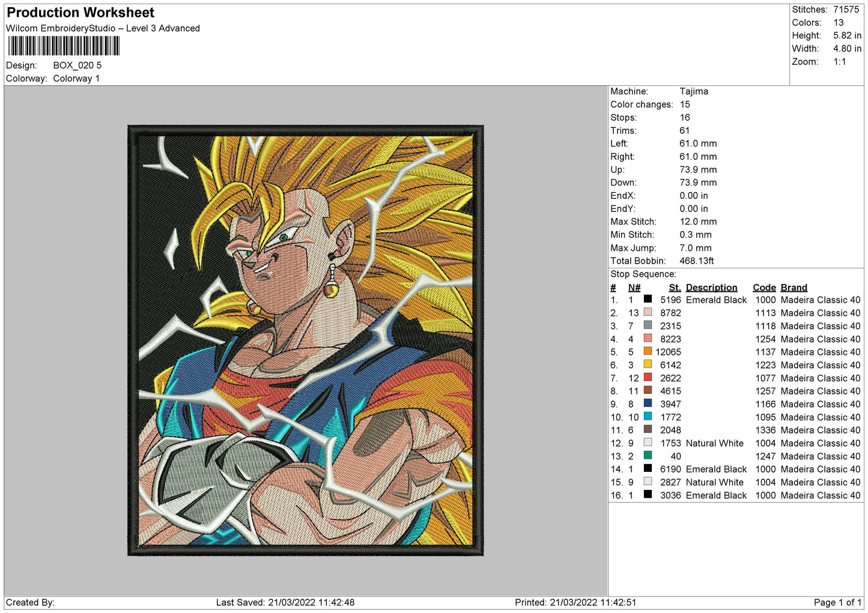Screen dimensions: 868x613
Task: Click the brown swatch in row 8
Action: click(x=648, y=390)
